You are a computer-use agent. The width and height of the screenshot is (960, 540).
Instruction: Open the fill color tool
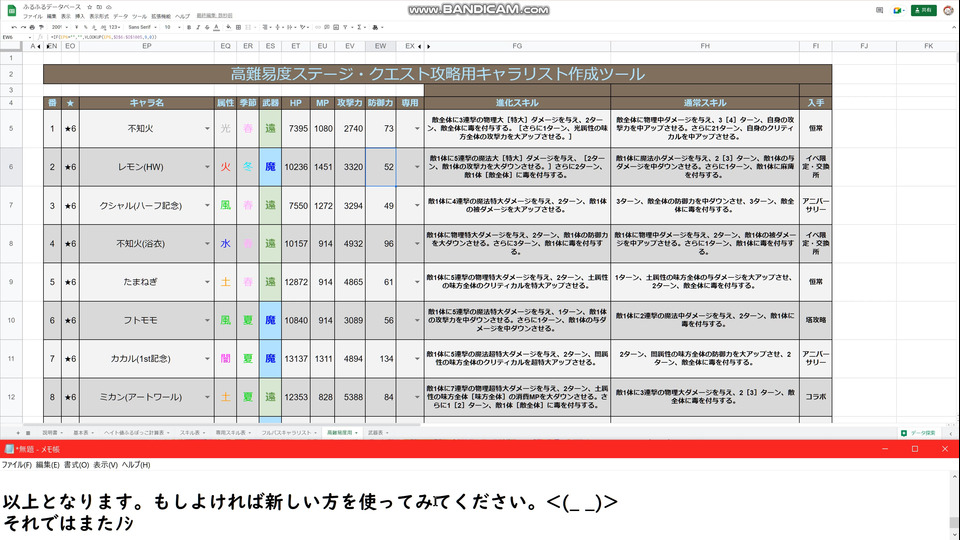tap(228, 27)
